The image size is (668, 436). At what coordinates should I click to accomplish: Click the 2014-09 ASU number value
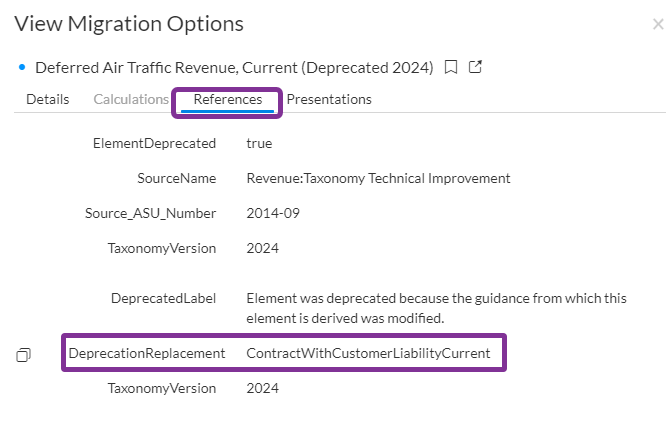pyautogui.click(x=273, y=213)
